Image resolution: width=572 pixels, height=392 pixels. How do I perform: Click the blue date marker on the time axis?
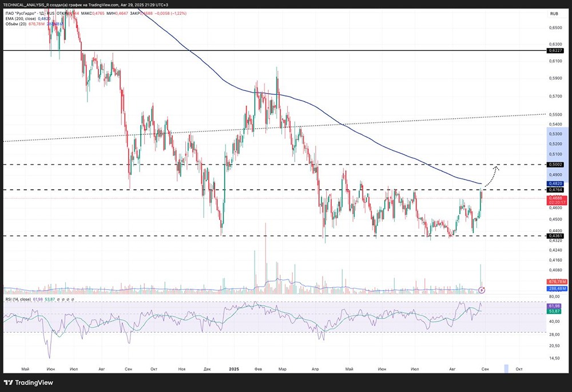click(x=506, y=369)
